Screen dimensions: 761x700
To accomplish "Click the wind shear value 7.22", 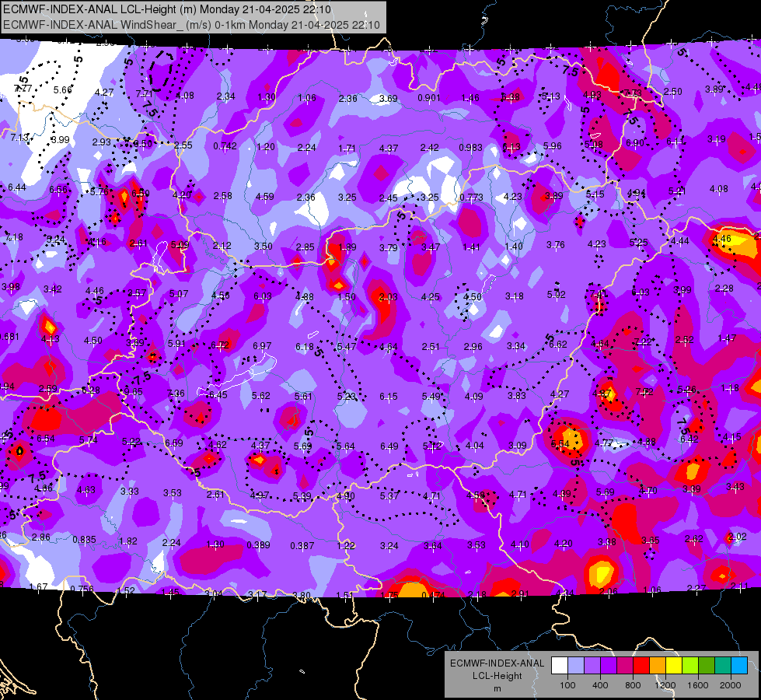I will [x=643, y=342].
